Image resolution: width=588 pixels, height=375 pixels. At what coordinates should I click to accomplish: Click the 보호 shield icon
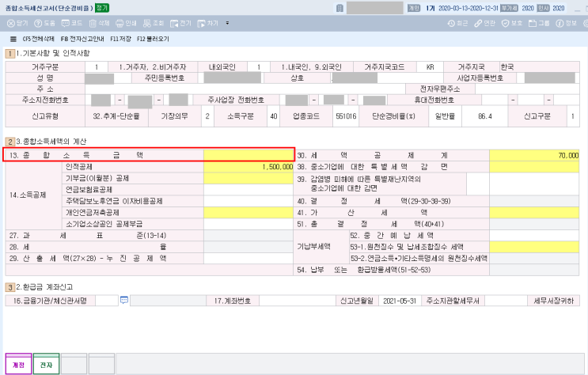coord(512,23)
